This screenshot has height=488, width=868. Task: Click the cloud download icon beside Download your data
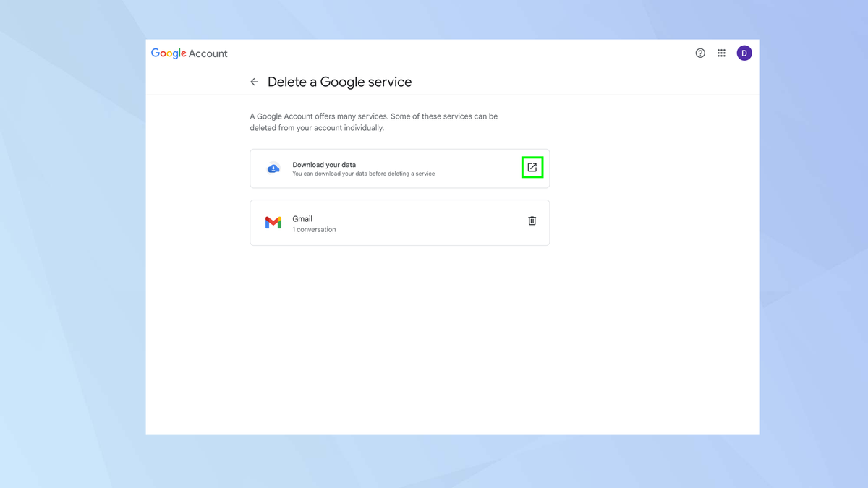pos(273,168)
